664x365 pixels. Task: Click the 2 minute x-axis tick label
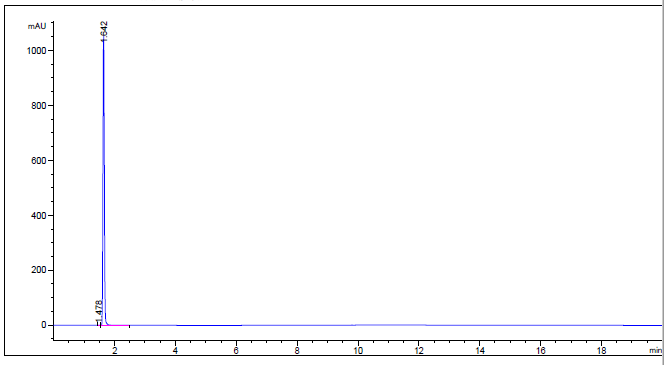[x=114, y=351]
